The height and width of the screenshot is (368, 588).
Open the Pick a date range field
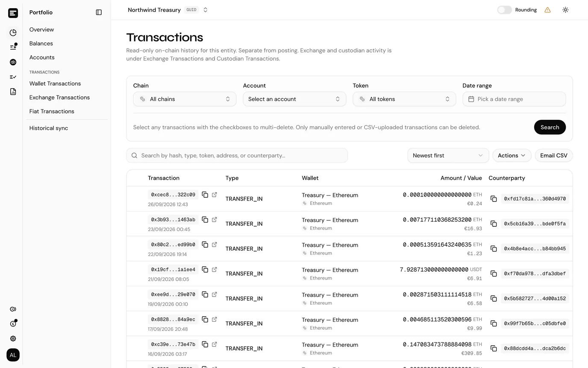click(x=514, y=99)
